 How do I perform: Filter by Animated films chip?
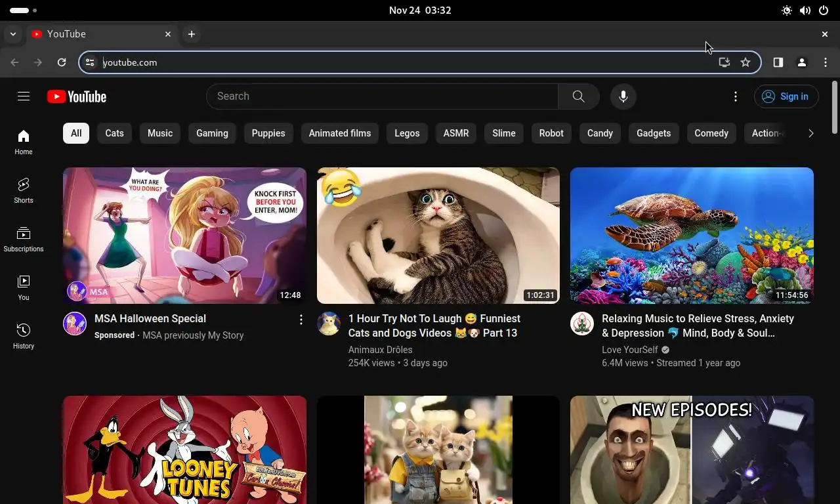click(x=340, y=133)
